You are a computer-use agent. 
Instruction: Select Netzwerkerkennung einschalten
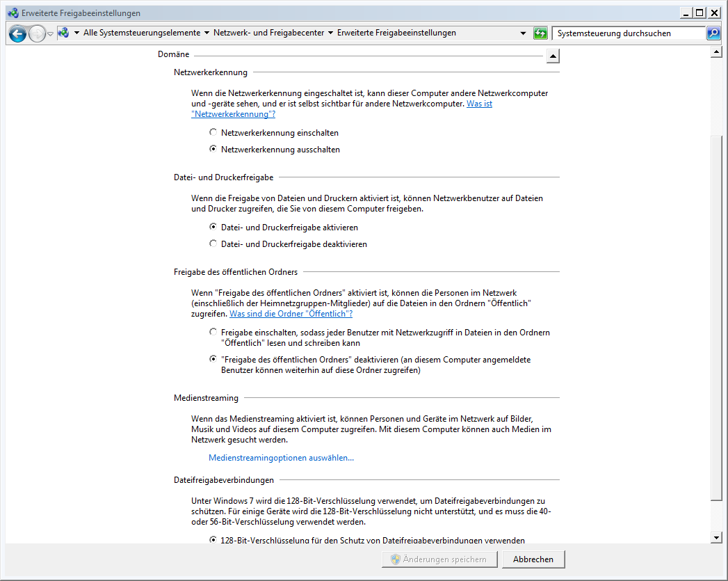pos(213,132)
